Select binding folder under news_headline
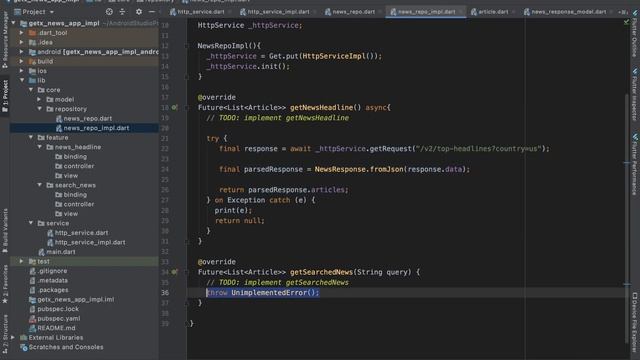 [71, 156]
